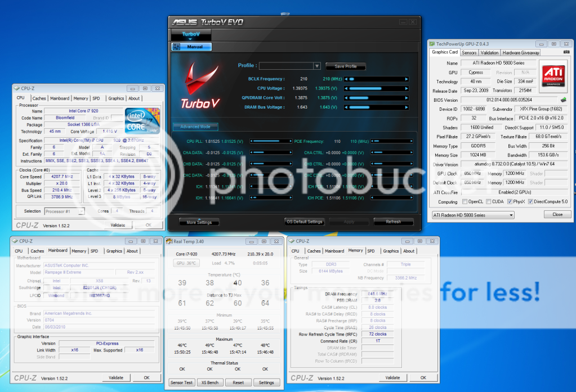Viewport: 576px width, 392px height.
Task: Click the GPU-Z Name field value
Action: click(498, 63)
